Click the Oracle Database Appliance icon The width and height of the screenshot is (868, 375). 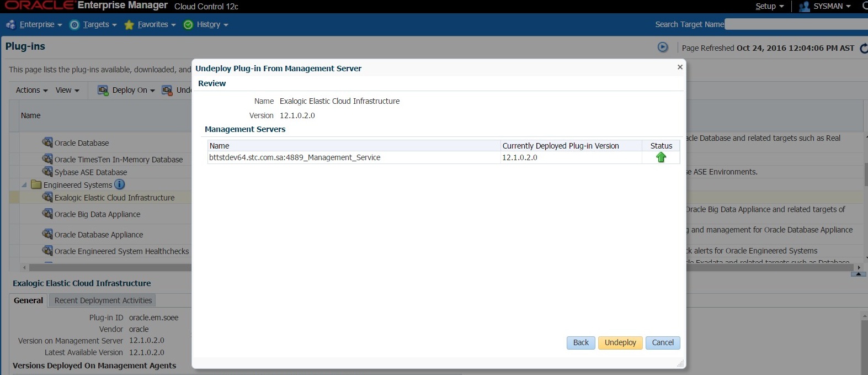[x=47, y=234]
